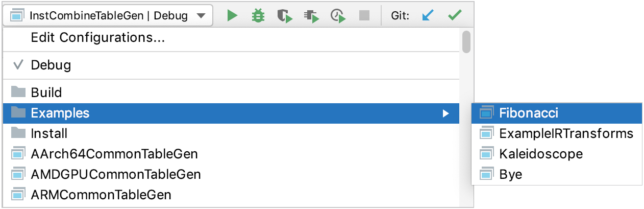Open the InstCombineTableGen | Debug configuration dropdown
The width and height of the screenshot is (644, 209).
coord(108,16)
